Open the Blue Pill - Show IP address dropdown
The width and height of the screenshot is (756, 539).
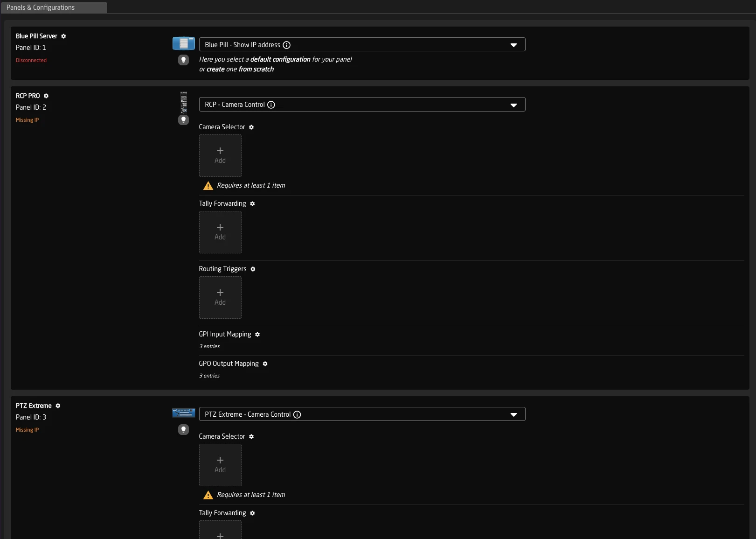click(513, 44)
